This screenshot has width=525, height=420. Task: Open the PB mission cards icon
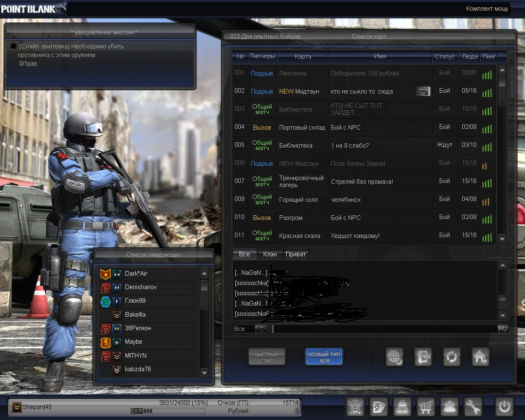click(x=379, y=407)
